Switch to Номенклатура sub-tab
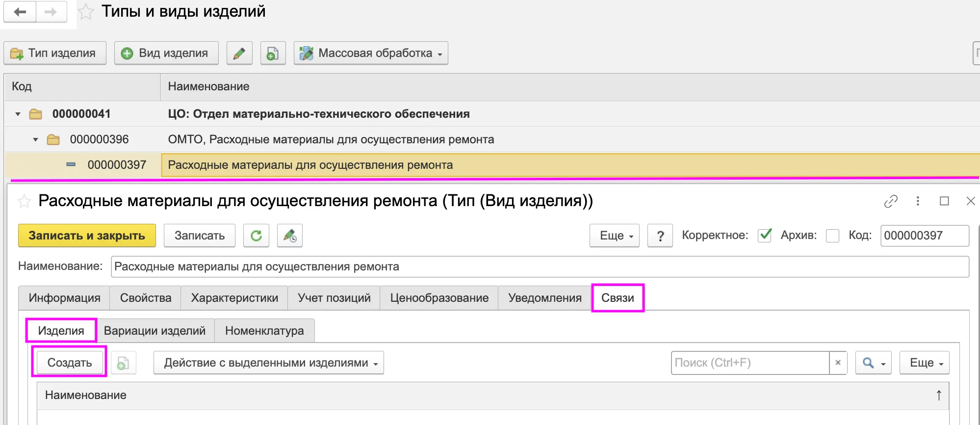 click(x=264, y=331)
